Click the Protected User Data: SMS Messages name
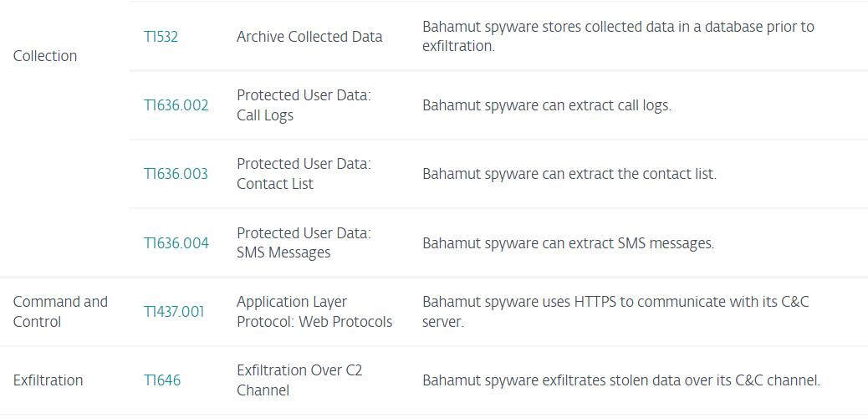 pos(304,243)
